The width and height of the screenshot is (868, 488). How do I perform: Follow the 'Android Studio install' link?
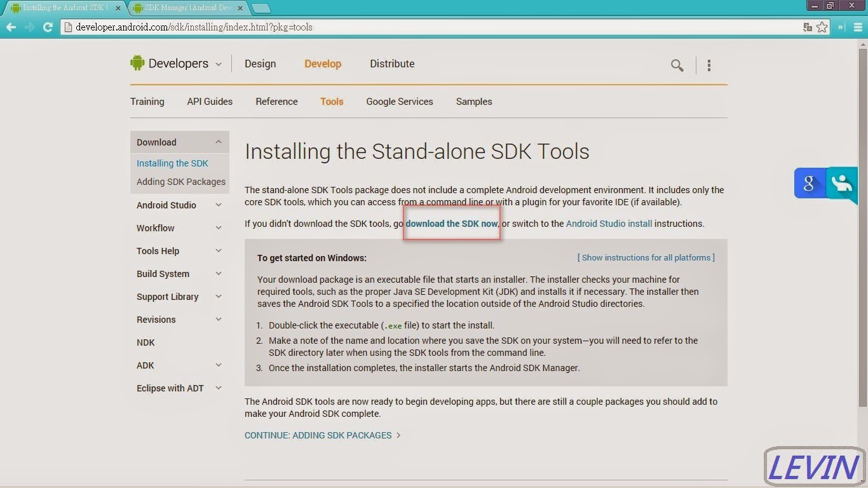609,224
